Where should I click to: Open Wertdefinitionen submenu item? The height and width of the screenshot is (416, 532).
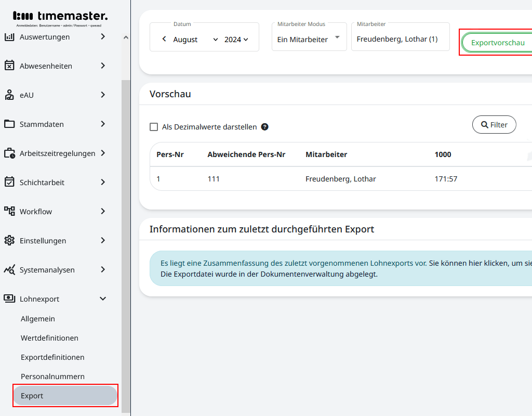pos(49,338)
